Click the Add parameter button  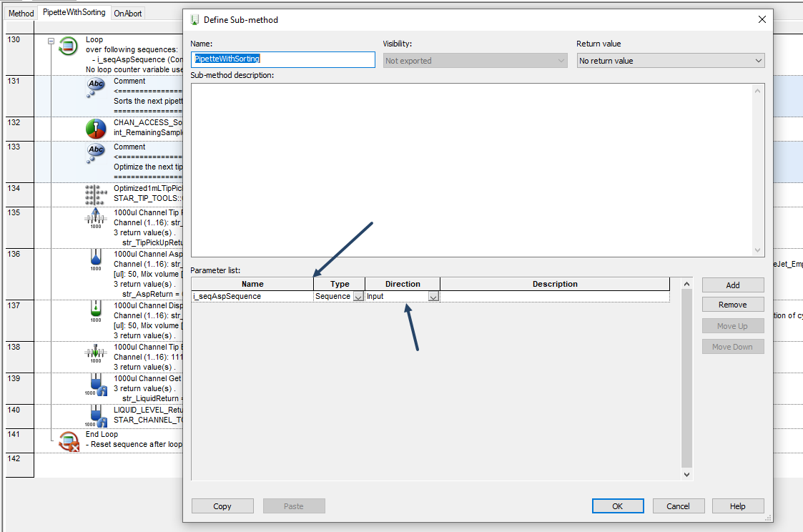(x=733, y=285)
